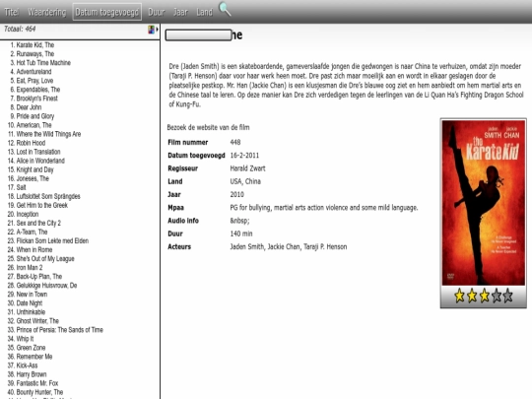Sort by Waardering

tap(47, 12)
